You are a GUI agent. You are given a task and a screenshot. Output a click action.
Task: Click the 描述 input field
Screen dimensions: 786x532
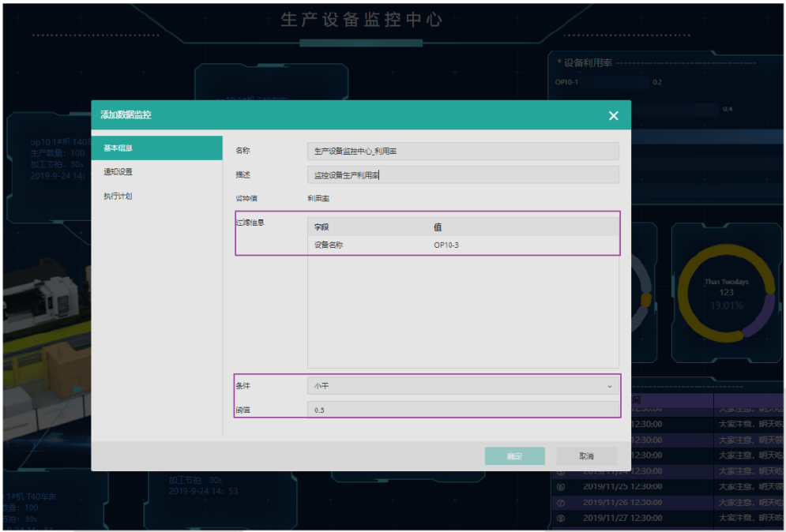[x=463, y=174]
